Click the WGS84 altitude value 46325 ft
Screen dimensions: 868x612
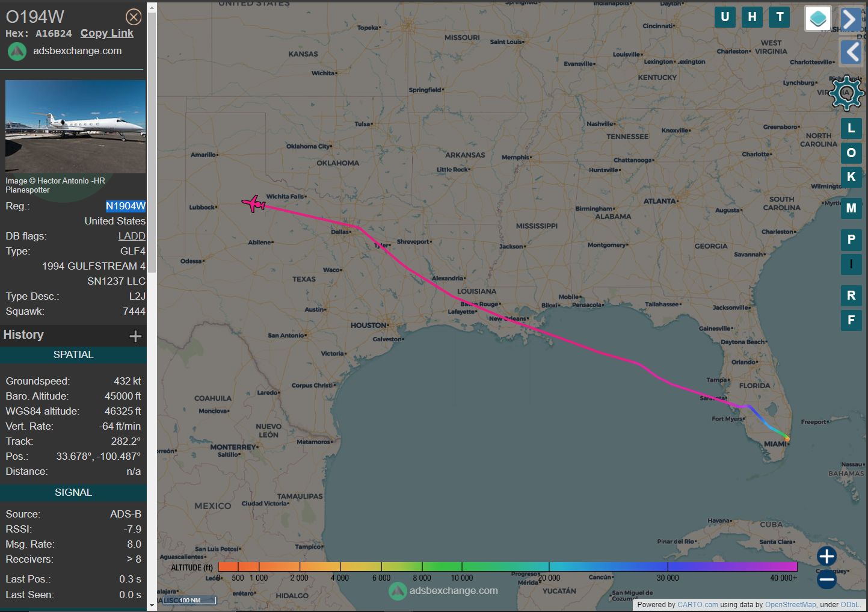[x=123, y=411]
